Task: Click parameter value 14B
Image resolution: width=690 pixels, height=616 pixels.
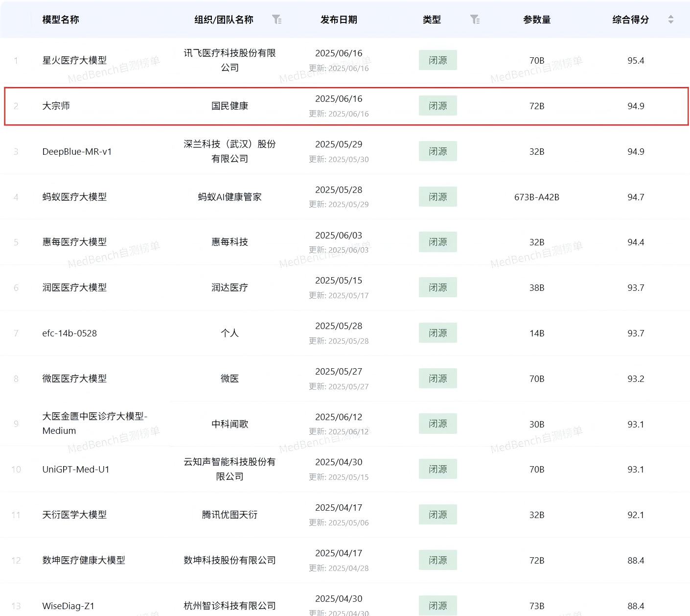Action: 537,333
